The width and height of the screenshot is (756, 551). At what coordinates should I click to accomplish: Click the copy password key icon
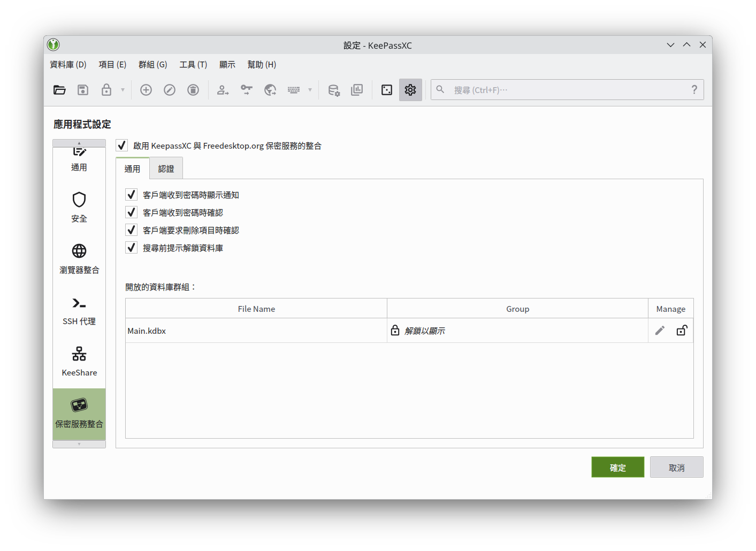246,90
